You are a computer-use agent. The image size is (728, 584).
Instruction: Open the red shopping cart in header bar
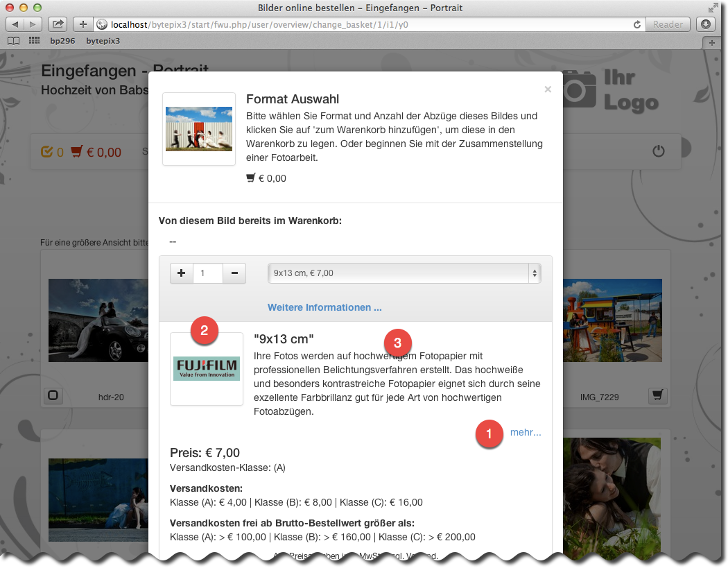(x=76, y=151)
